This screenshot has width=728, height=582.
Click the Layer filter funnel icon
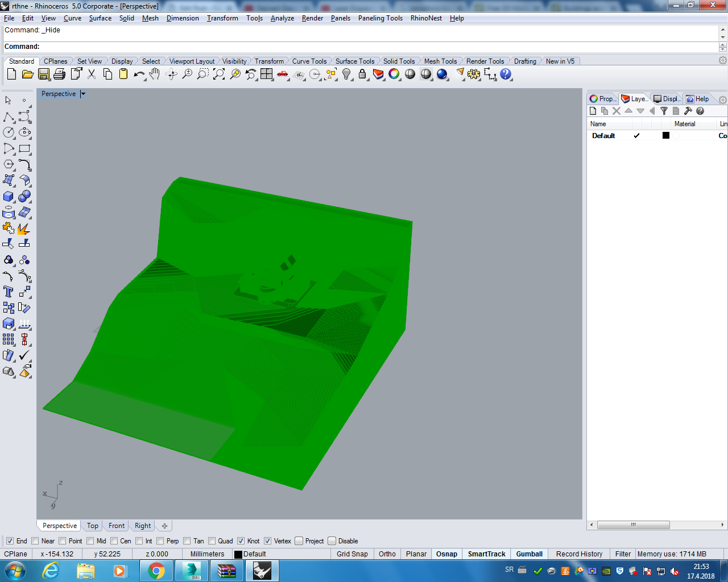coord(664,111)
